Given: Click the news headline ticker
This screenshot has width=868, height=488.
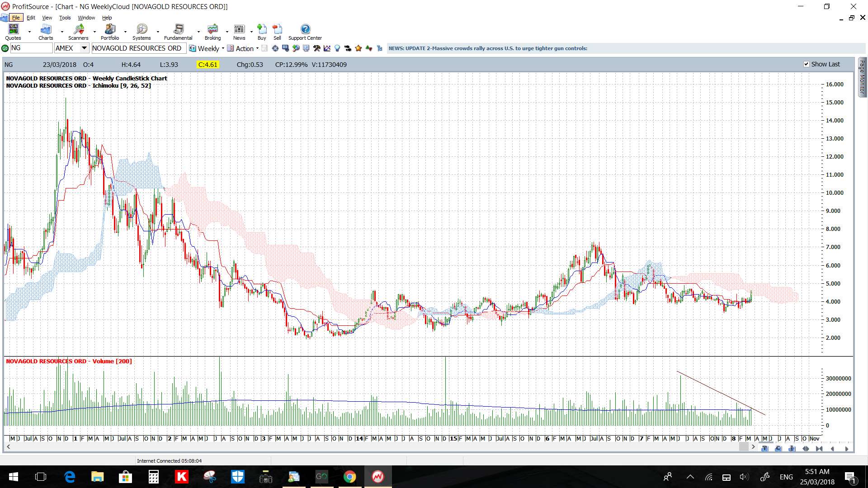Looking at the screenshot, I should [x=488, y=48].
